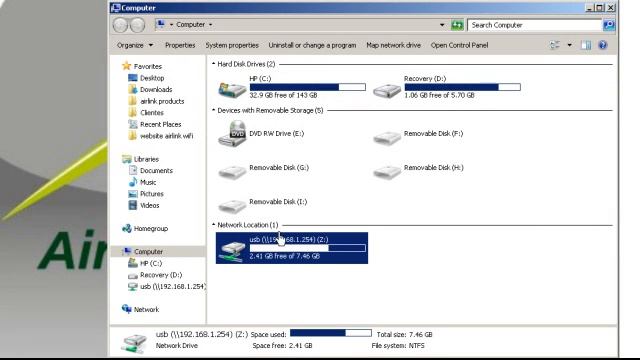Select the Removable Disk (H:) icon

pyautogui.click(x=387, y=171)
